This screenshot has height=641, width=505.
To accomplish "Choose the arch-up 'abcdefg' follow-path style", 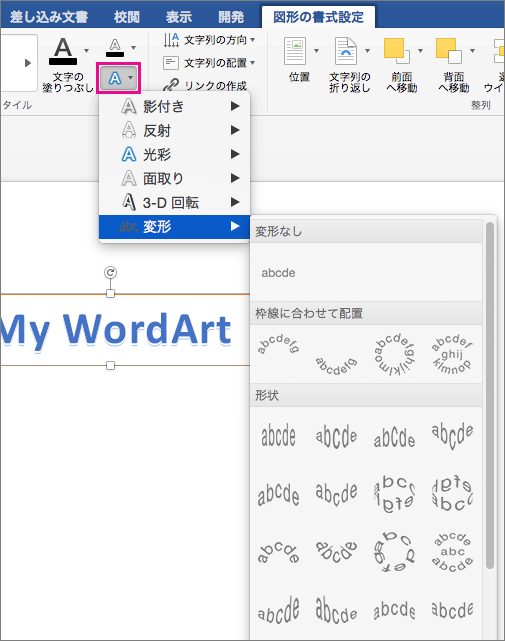I will (x=278, y=344).
